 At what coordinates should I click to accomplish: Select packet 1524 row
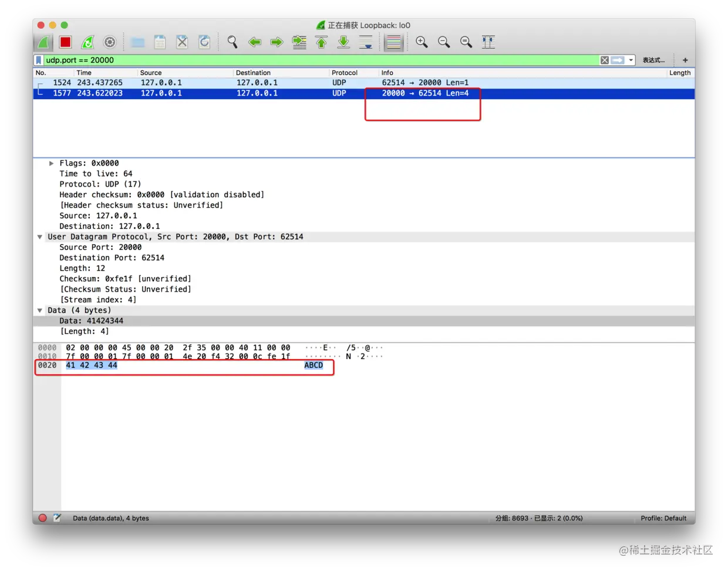364,83
